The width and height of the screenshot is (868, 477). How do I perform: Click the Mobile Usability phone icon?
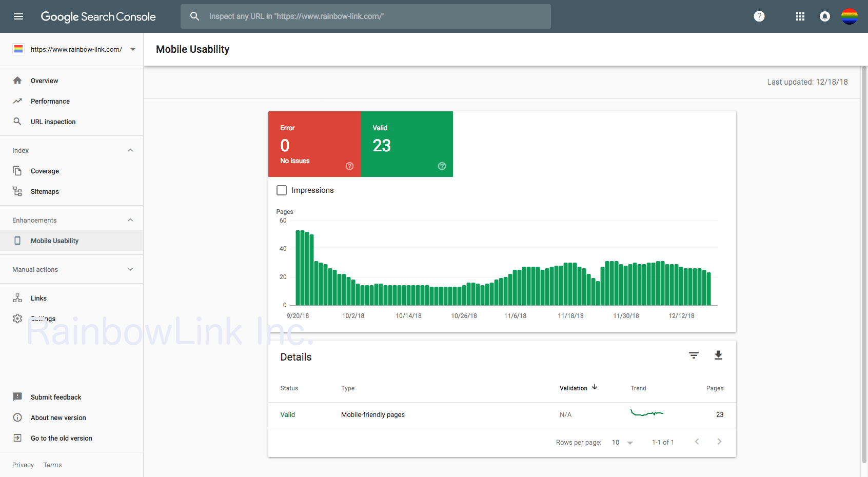tap(17, 241)
